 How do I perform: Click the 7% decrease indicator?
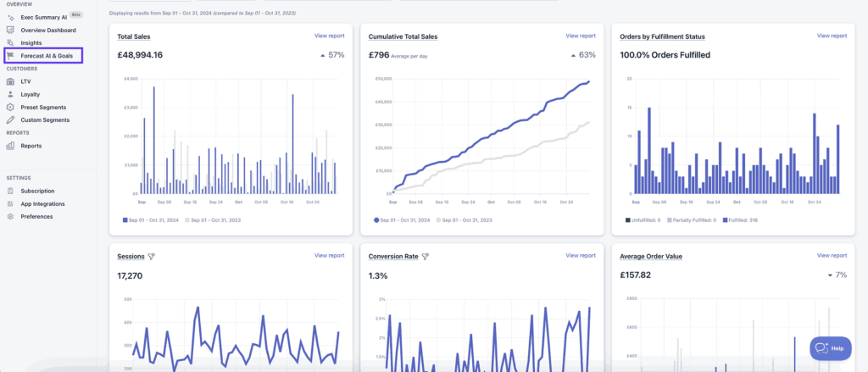[x=837, y=275]
